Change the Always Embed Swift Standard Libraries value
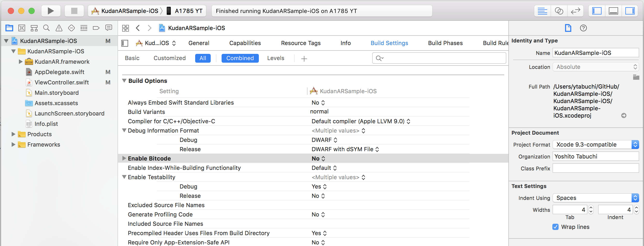 tap(318, 103)
